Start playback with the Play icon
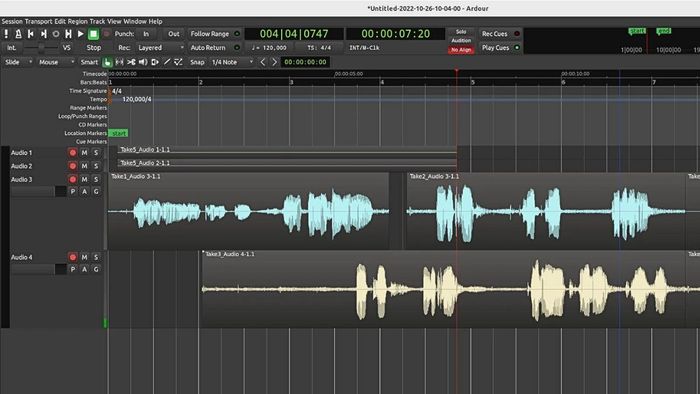The width and height of the screenshot is (700, 394). 81,34
